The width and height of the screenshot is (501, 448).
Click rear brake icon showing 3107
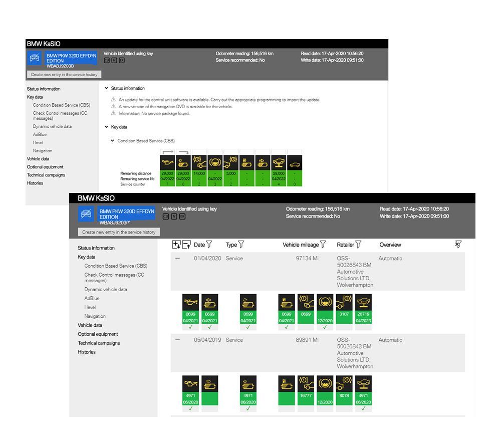(x=344, y=302)
